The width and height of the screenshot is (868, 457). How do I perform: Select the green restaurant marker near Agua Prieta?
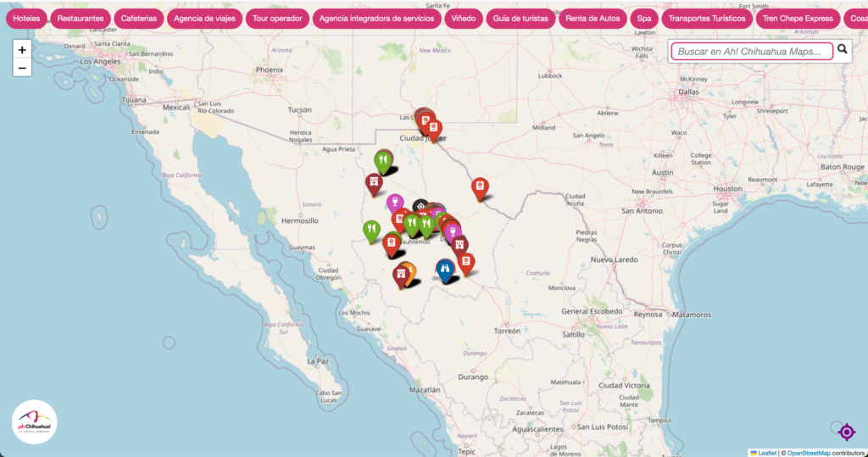pyautogui.click(x=383, y=159)
